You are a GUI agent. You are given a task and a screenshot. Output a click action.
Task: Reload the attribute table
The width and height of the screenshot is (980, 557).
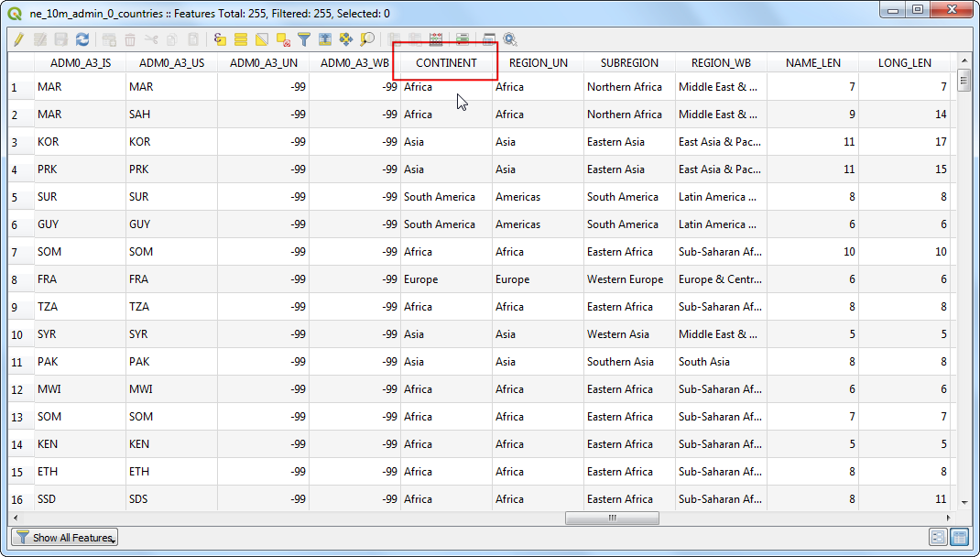click(x=82, y=39)
